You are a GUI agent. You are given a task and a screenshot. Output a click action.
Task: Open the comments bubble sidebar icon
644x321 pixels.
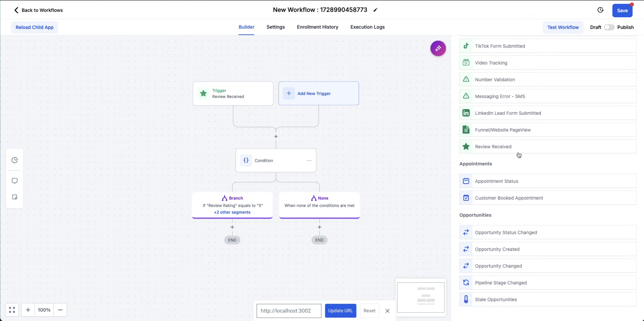[15, 181]
